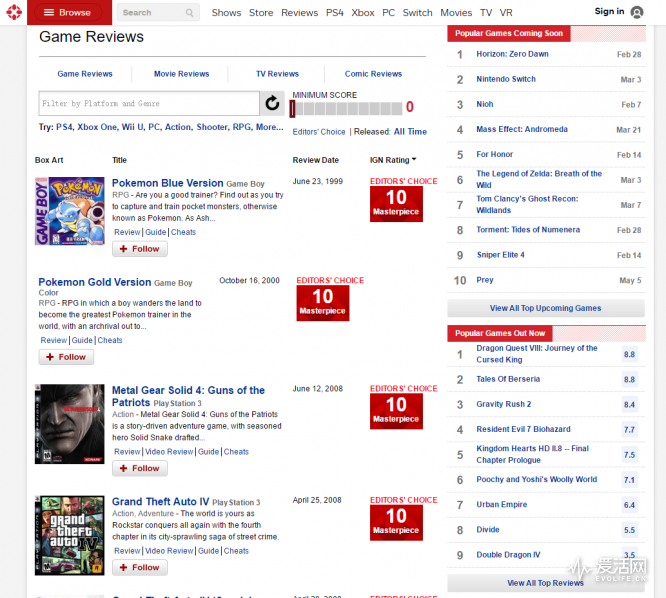The width and height of the screenshot is (666, 598).
Task: Follow Grand Theft Auto IV
Action: (140, 567)
